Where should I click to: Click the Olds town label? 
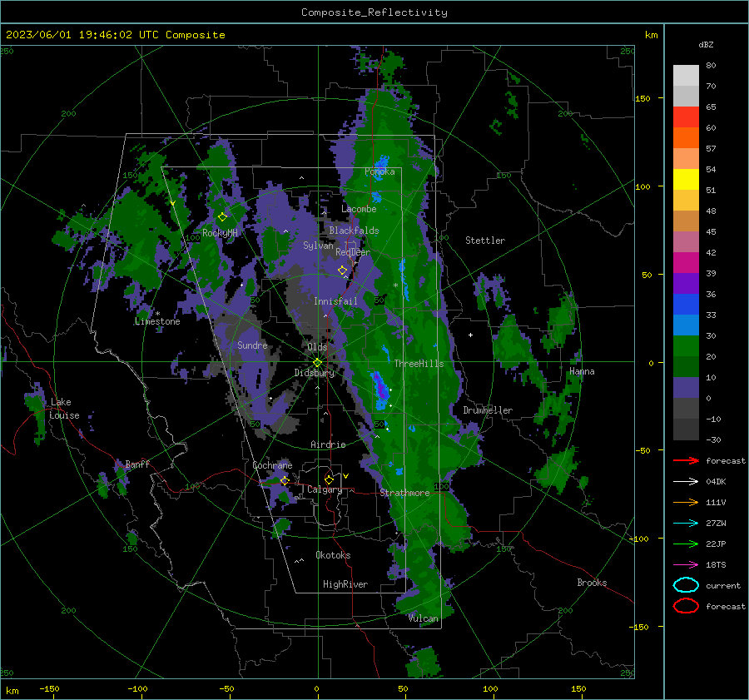(317, 347)
